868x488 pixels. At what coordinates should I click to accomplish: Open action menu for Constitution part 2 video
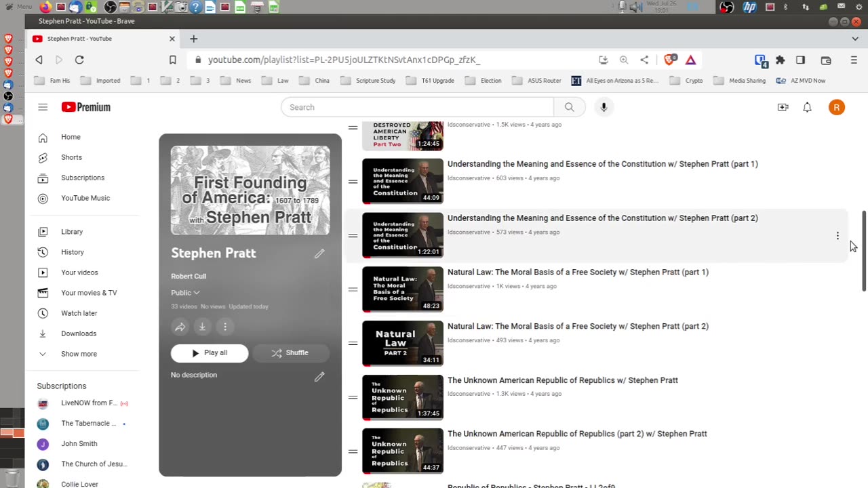837,236
